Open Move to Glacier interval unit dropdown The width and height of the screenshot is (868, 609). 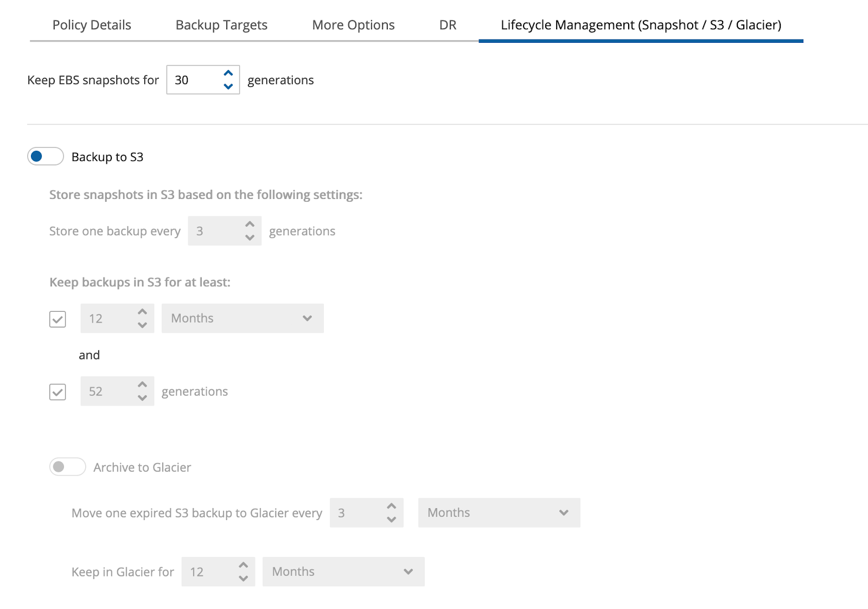click(x=499, y=513)
